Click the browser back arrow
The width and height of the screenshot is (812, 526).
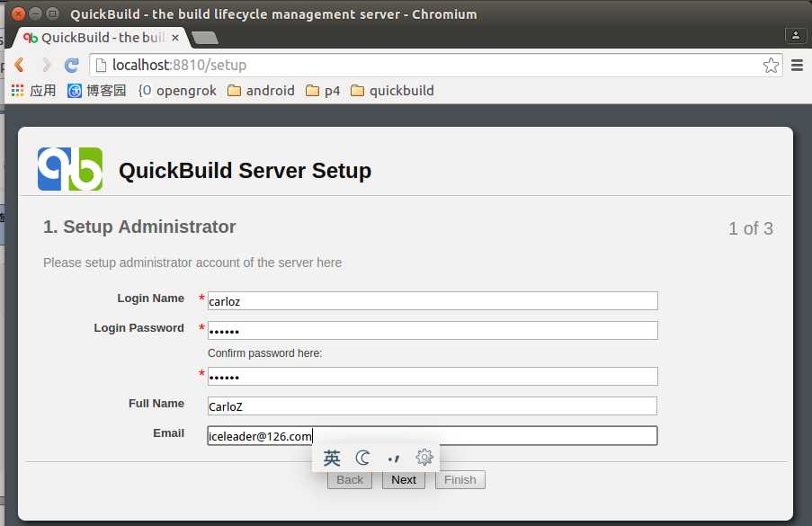20,65
